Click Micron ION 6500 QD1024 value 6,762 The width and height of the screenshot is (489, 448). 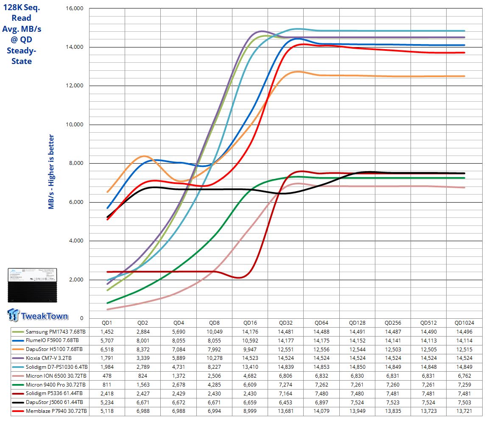pos(464,376)
